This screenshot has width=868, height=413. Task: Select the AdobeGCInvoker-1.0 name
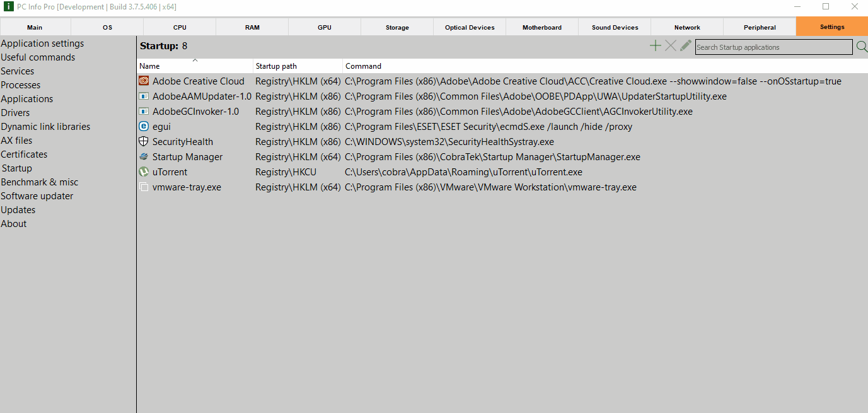[196, 112]
